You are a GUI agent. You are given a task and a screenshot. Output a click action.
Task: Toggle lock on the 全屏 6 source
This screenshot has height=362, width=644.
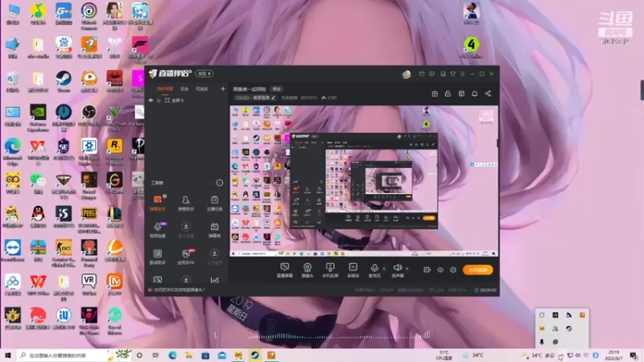click(159, 100)
